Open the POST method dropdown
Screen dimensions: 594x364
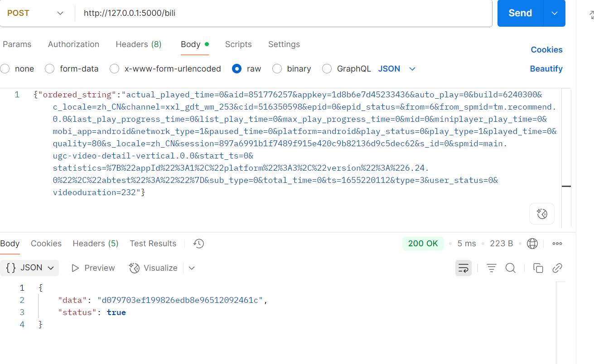pyautogui.click(x=35, y=13)
